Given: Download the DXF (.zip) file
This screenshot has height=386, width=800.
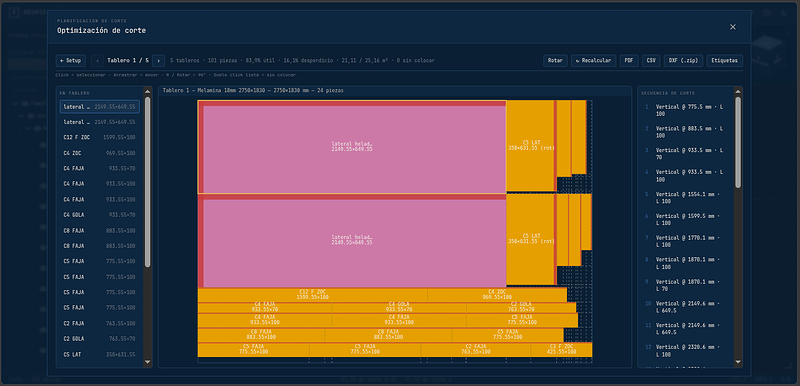Looking at the screenshot, I should point(683,61).
